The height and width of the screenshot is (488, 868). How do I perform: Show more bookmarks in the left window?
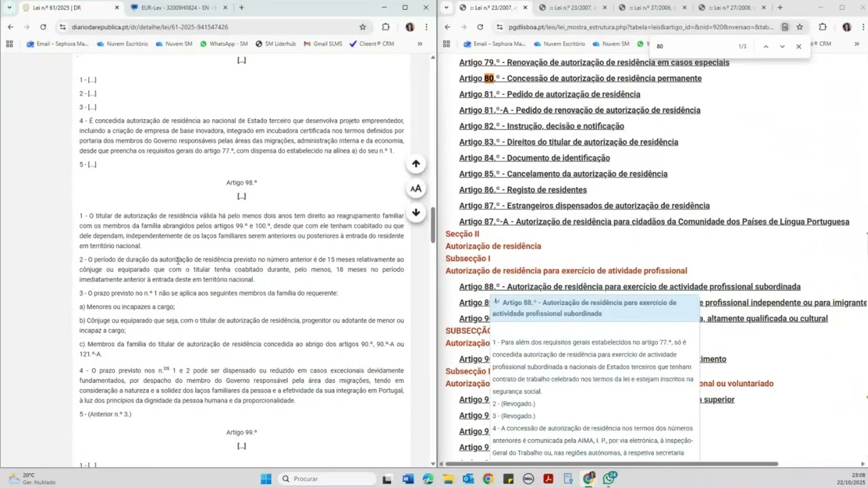coord(420,44)
